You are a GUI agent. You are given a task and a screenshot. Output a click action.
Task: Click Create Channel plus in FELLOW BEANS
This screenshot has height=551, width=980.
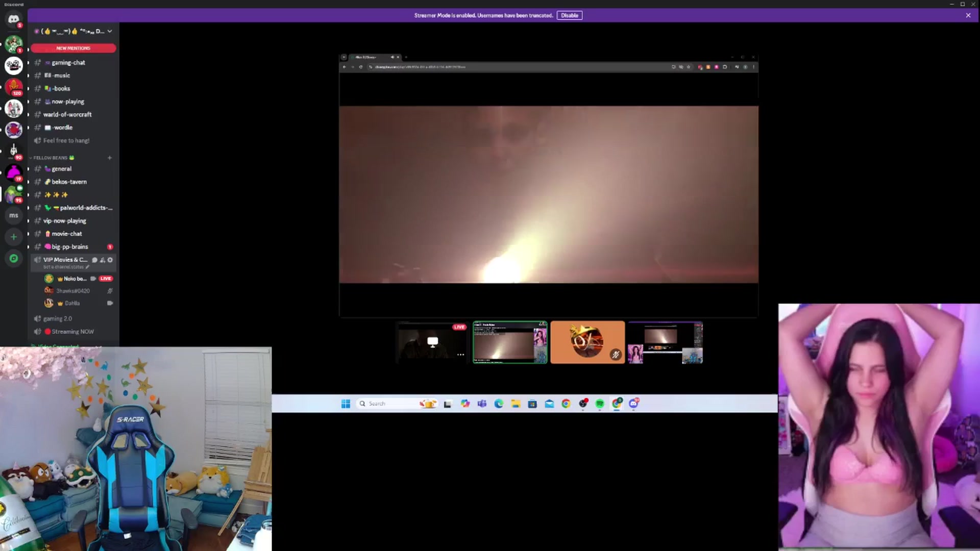point(110,158)
